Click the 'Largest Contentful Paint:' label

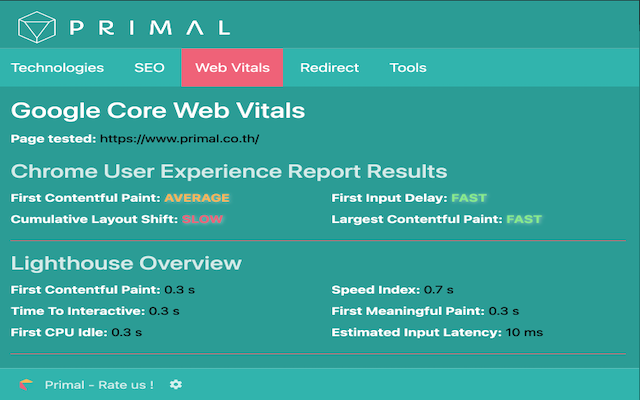click(417, 219)
